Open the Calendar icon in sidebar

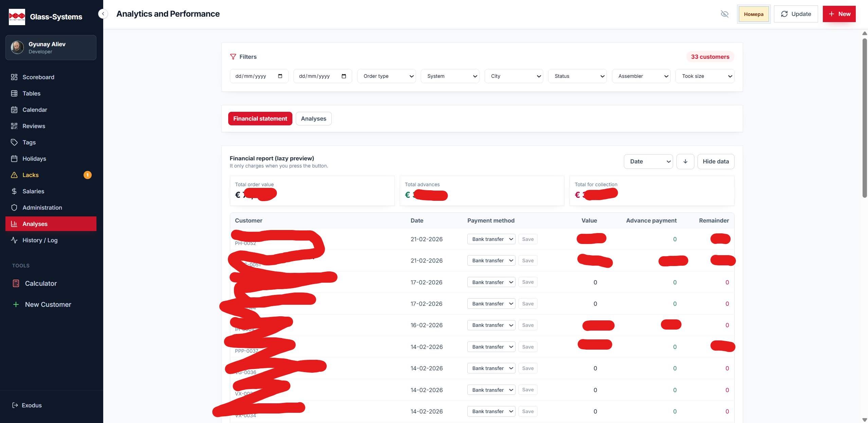click(14, 110)
